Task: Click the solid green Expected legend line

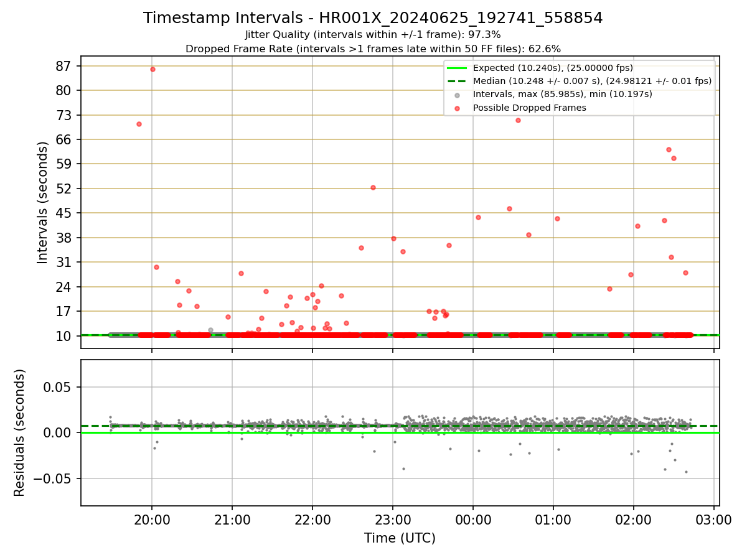Action: [x=458, y=68]
